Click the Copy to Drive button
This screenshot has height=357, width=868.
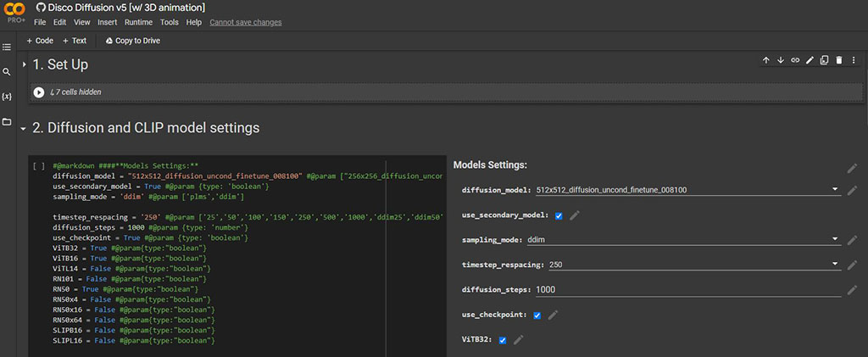[132, 41]
